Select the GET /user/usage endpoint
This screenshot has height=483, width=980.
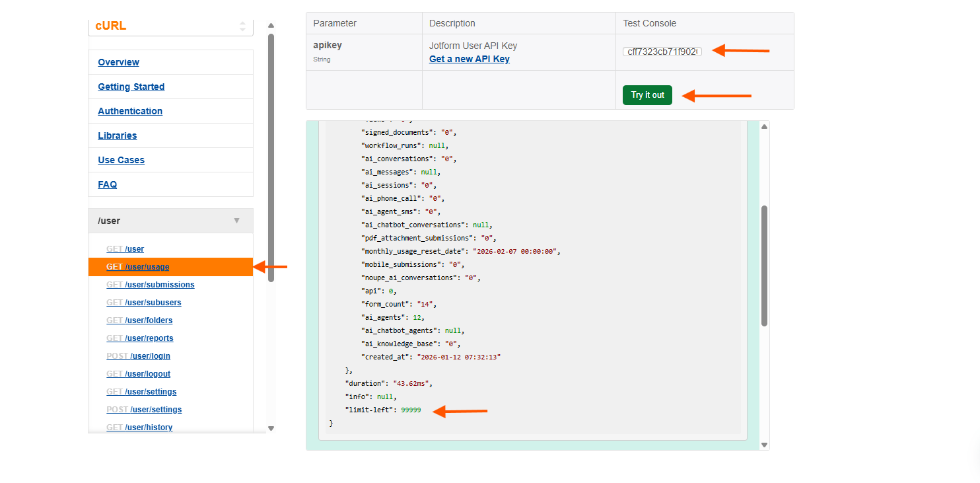coord(139,267)
